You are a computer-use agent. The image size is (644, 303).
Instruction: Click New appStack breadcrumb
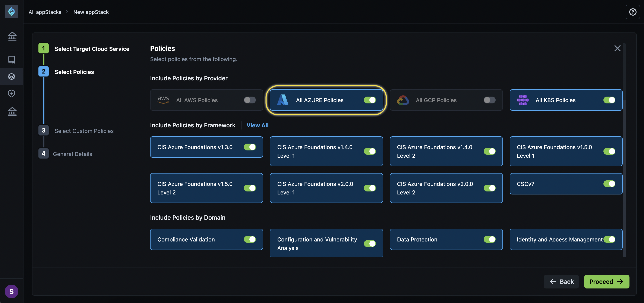click(x=91, y=12)
